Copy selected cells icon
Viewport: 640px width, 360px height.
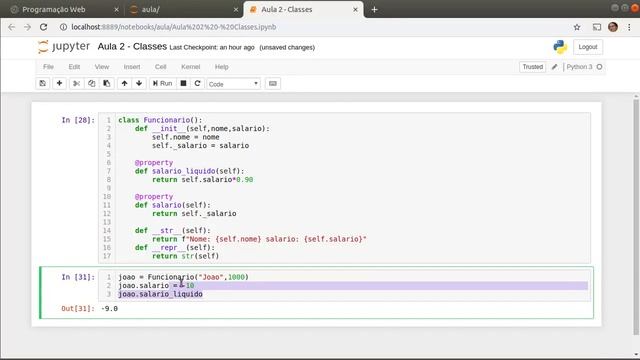tap(91, 83)
